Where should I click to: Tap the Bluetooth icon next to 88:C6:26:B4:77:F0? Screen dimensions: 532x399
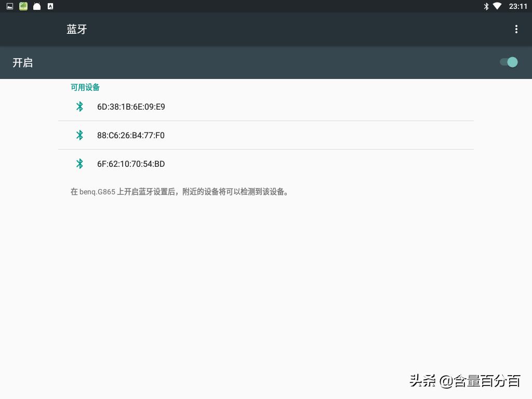80,135
